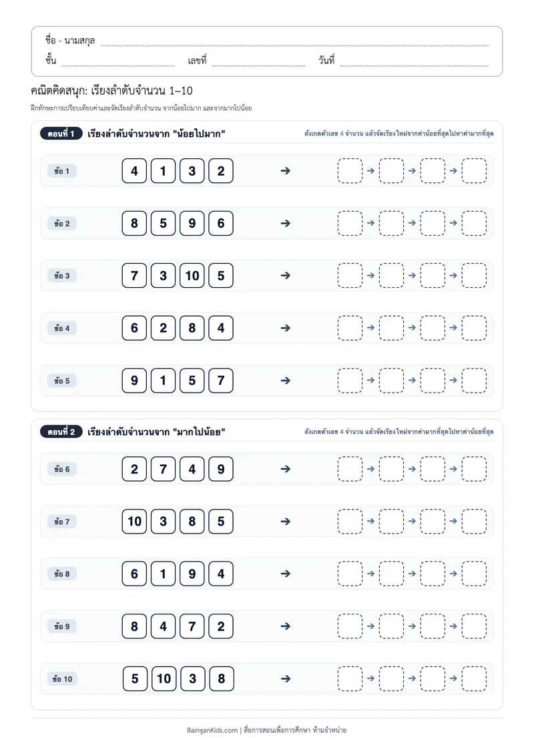The width and height of the screenshot is (534, 756).
Task: Click the เลขที่ number blank line
Action: tap(258, 64)
